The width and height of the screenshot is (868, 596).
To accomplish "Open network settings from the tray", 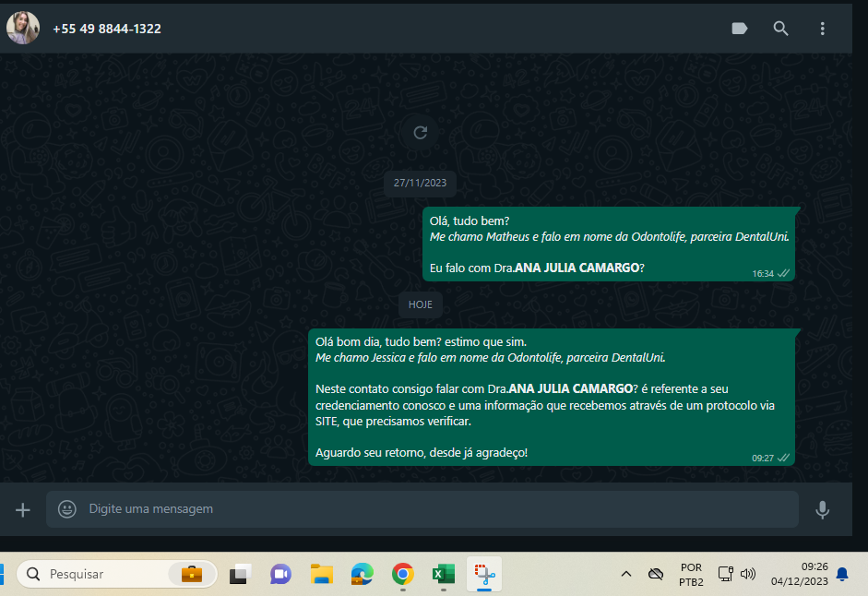I will click(726, 574).
